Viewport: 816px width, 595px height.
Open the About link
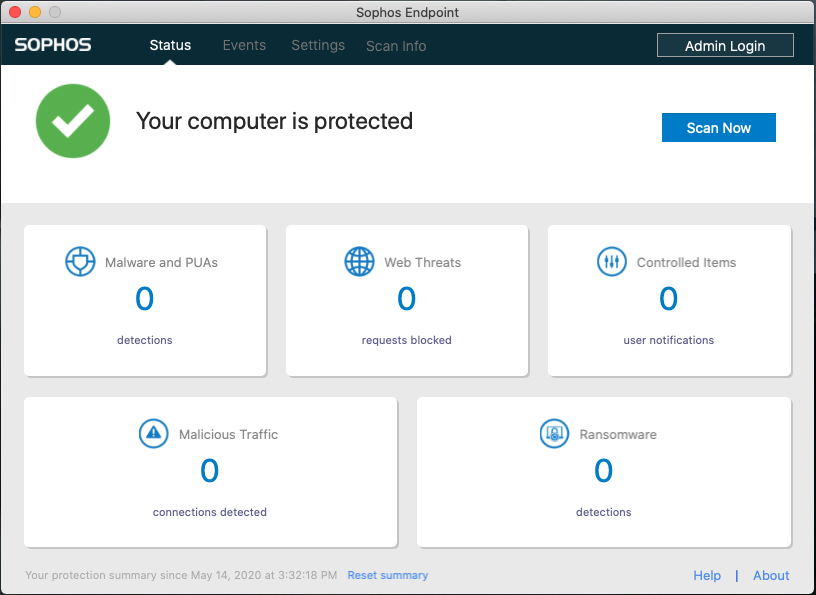[771, 575]
